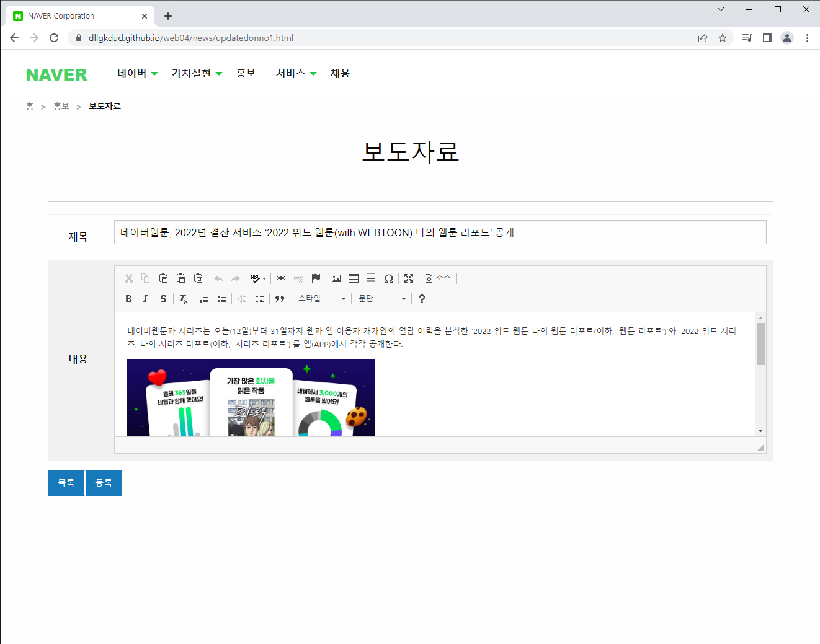Insert a hyperlink in the editor

pos(281,278)
